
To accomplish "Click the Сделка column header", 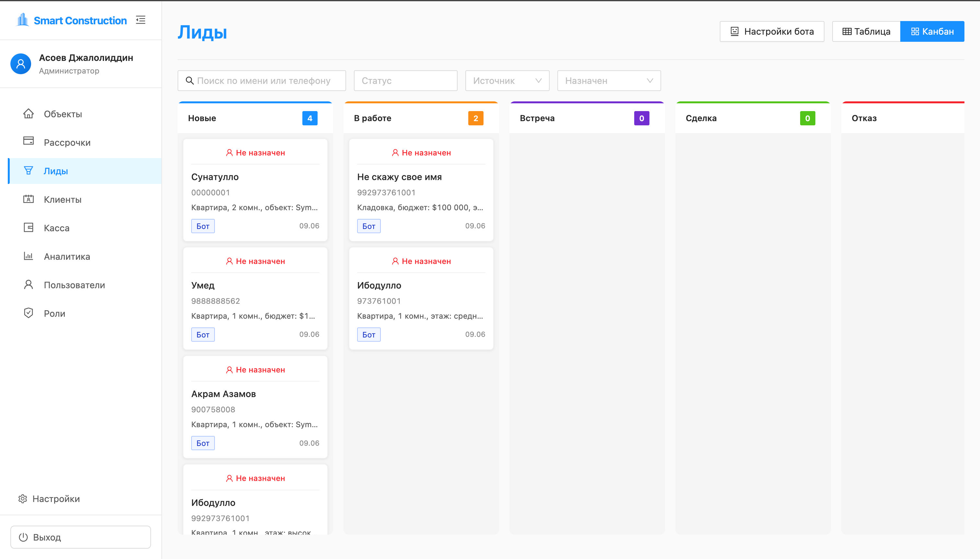I will [753, 118].
